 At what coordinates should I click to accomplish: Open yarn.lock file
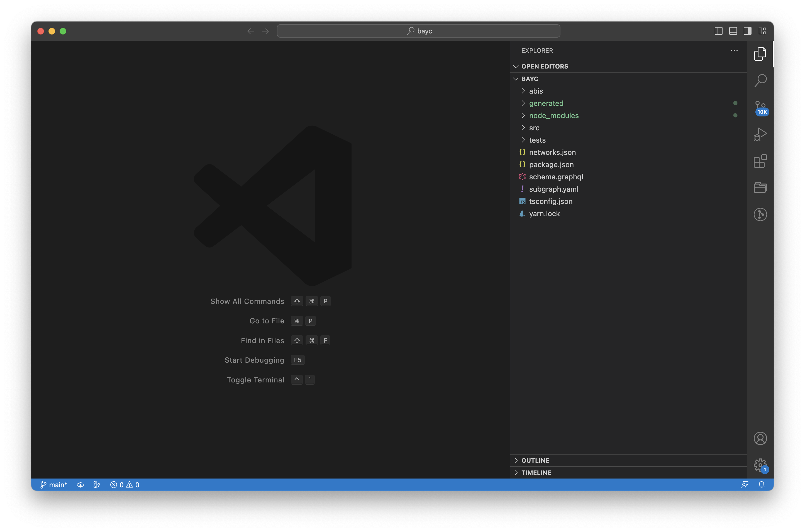click(x=629, y=213)
